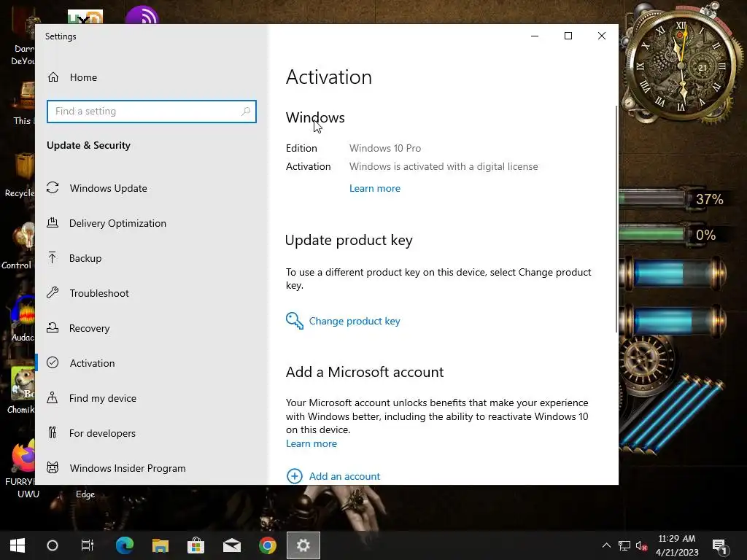The image size is (747, 560).
Task: Click the taskbar clock and date
Action: (676, 545)
